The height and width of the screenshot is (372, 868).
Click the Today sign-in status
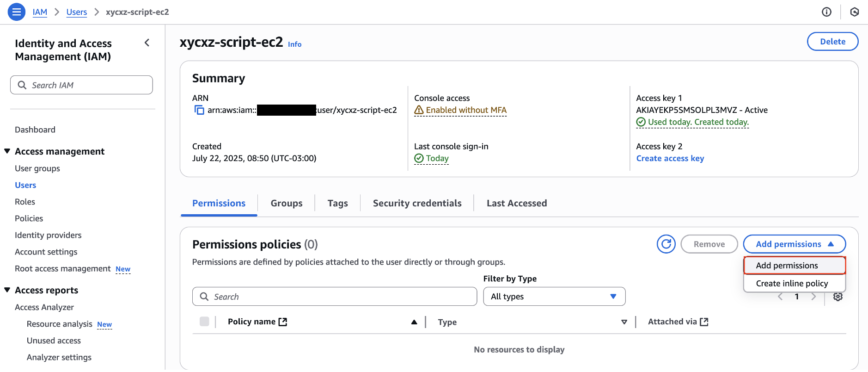point(432,158)
